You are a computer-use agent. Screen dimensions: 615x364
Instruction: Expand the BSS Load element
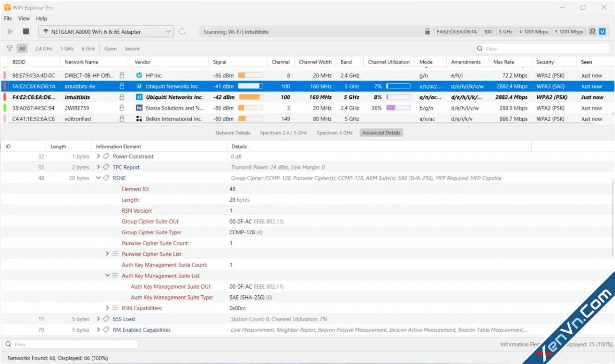tap(98, 319)
